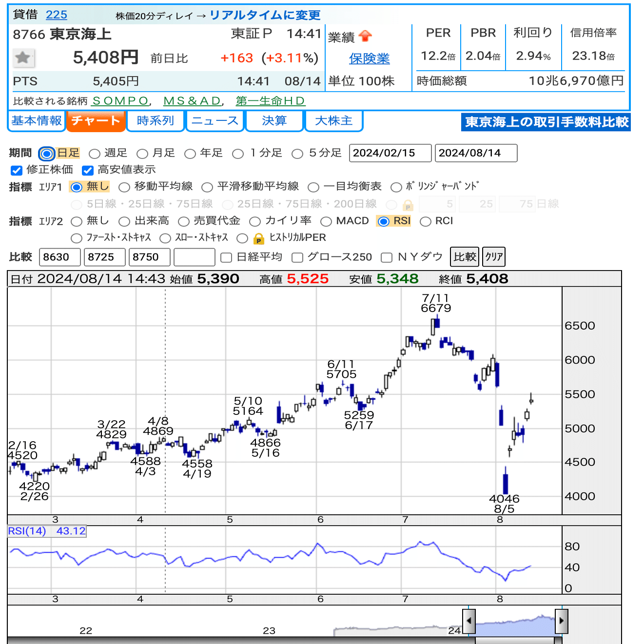This screenshot has width=644, height=644.
Task: Open ニュース tab
Action: tap(215, 121)
